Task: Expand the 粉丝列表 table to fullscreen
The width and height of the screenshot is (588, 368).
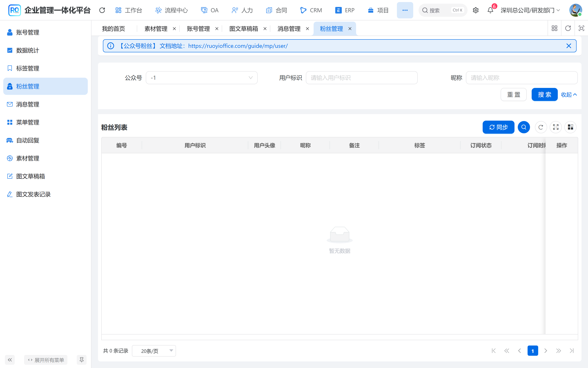Action: pos(556,127)
